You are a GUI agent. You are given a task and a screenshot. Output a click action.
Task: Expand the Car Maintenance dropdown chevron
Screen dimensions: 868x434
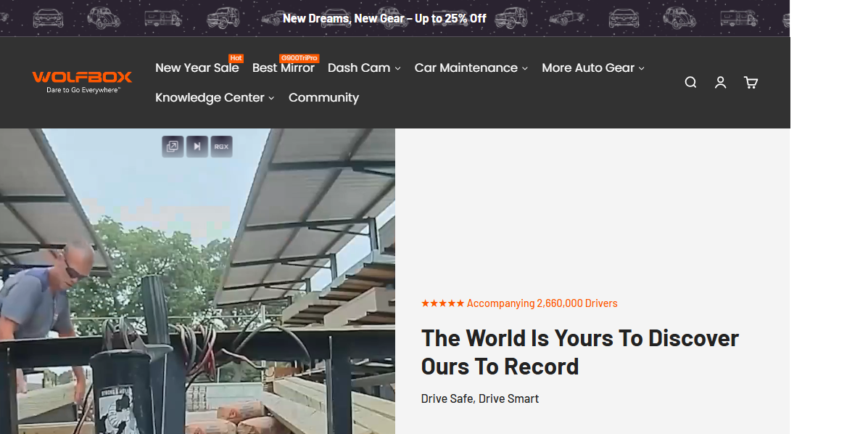click(x=525, y=69)
